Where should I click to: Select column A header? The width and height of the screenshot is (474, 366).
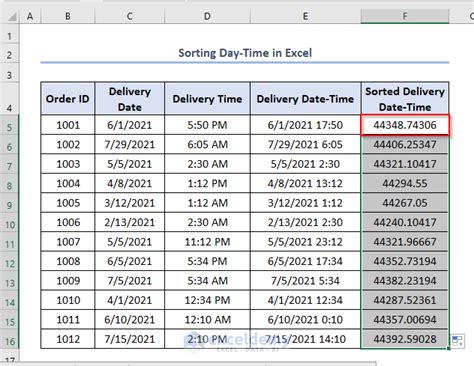coord(30,16)
